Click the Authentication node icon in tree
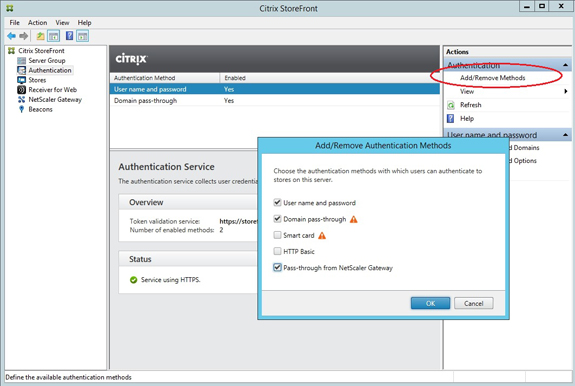This screenshot has width=575, height=386. click(x=22, y=70)
